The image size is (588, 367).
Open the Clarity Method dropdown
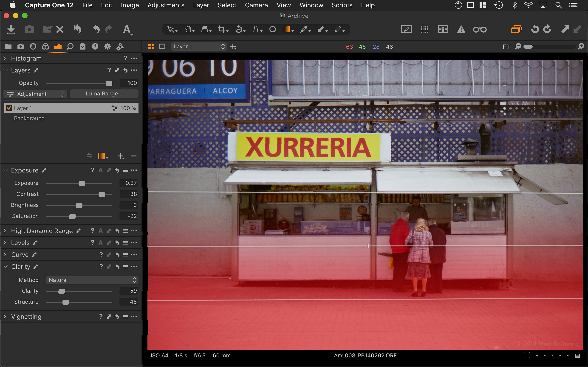click(92, 280)
